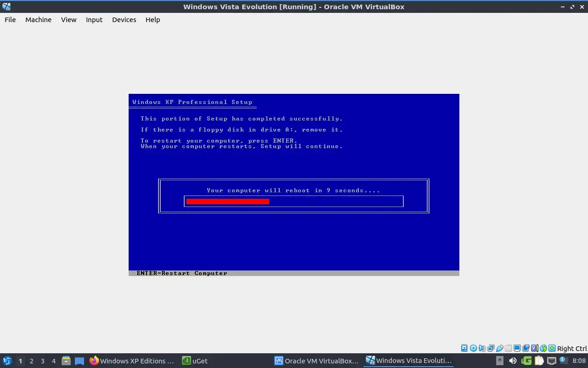Click the hard disk activity indicator
Screen dimensions: 588x368
click(x=464, y=348)
